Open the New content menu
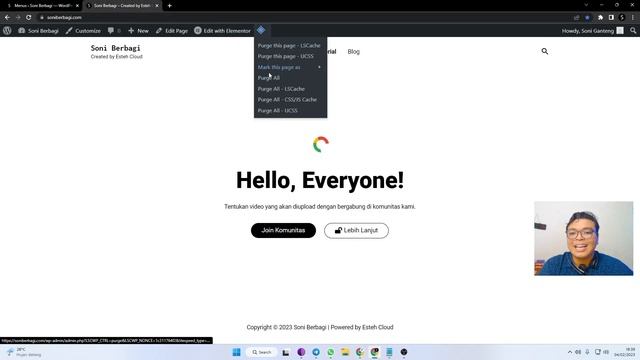The width and height of the screenshot is (640, 360). [x=138, y=31]
